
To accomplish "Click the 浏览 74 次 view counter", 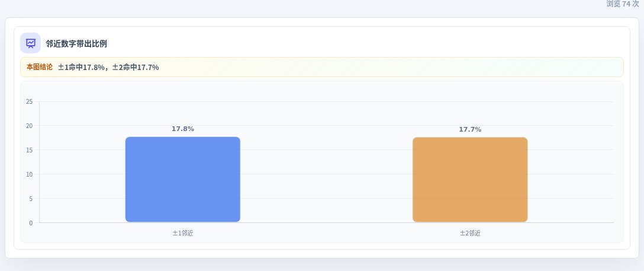I will tap(622, 4).
